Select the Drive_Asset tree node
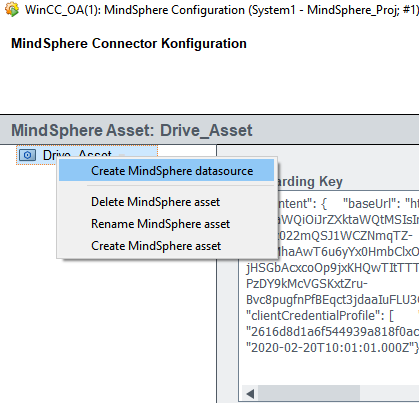The image size is (419, 403). tap(87, 155)
